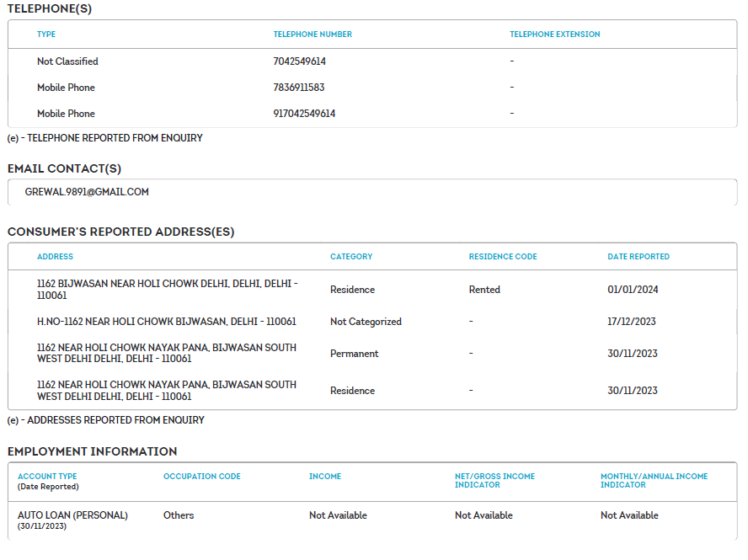Click the OCCUPATION CODE column header
The image size is (748, 560).
point(201,477)
